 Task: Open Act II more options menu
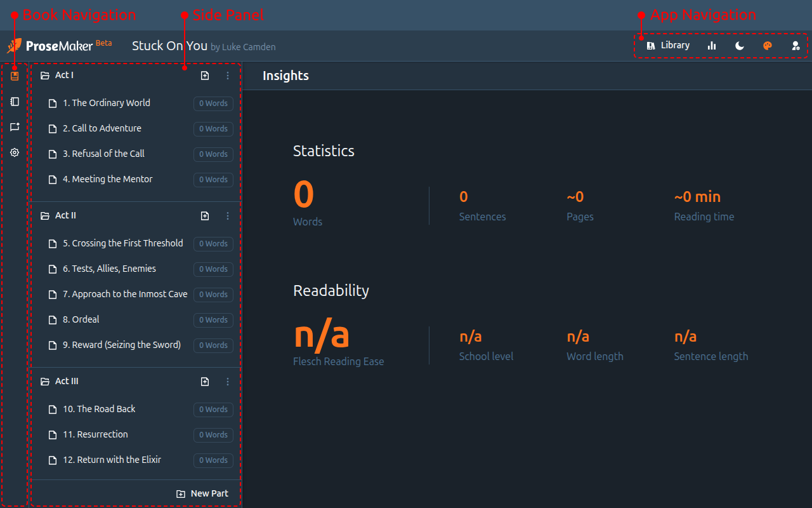point(228,216)
